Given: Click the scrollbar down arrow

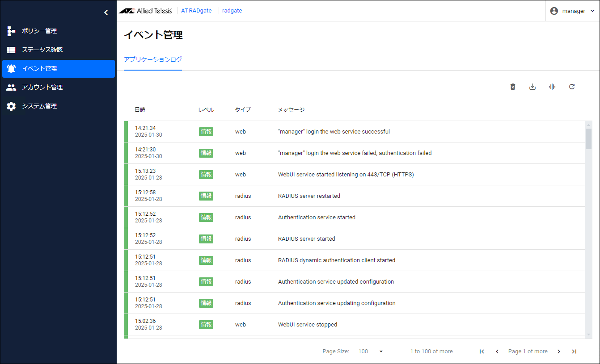Looking at the screenshot, I should point(588,335).
